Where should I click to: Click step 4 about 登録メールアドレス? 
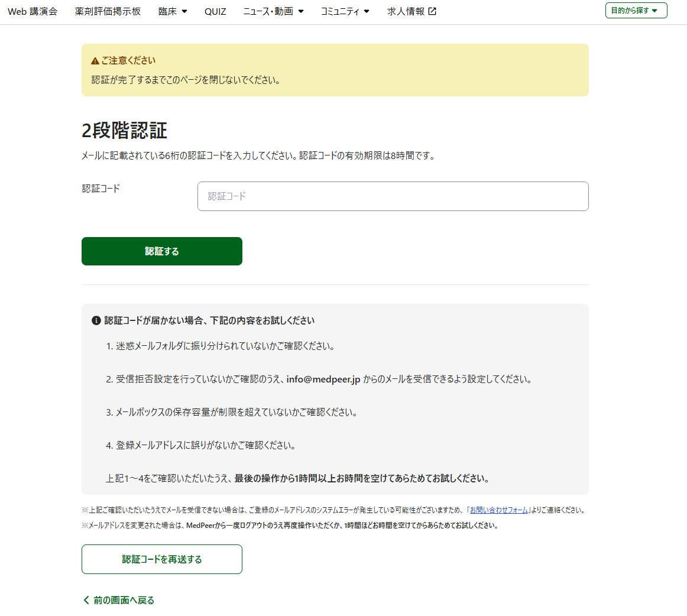201,445
